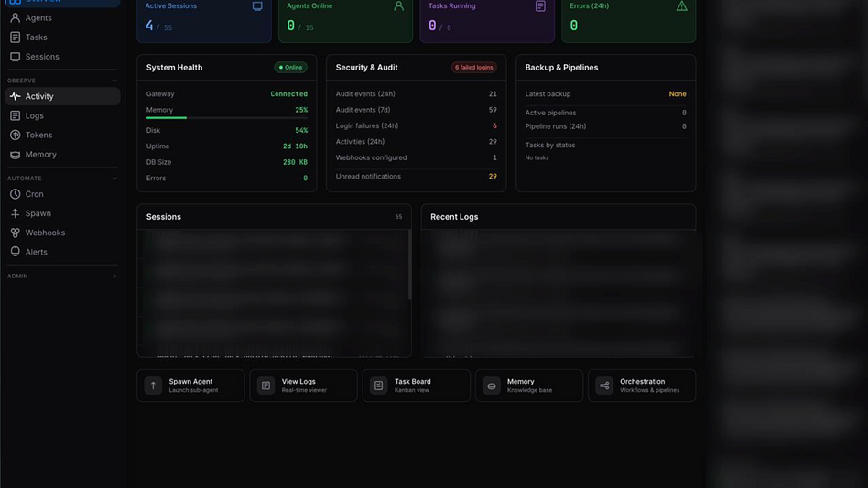868x488 pixels.
Task: Open the Cron clock icon
Action: point(15,194)
